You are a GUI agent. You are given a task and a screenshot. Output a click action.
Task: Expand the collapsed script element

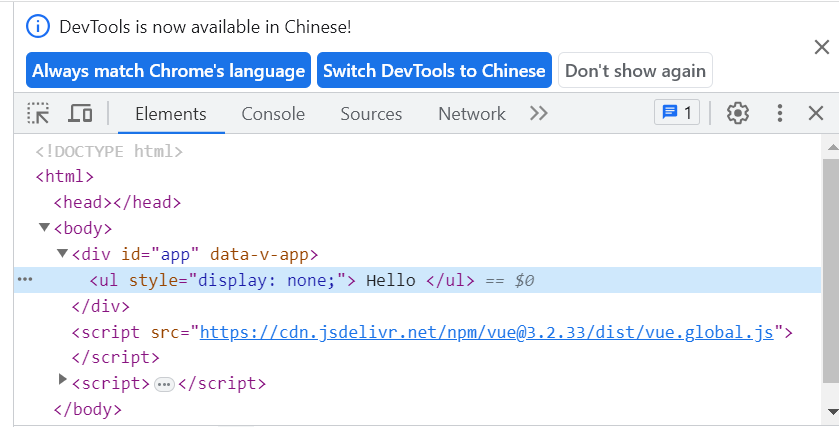pyautogui.click(x=63, y=379)
